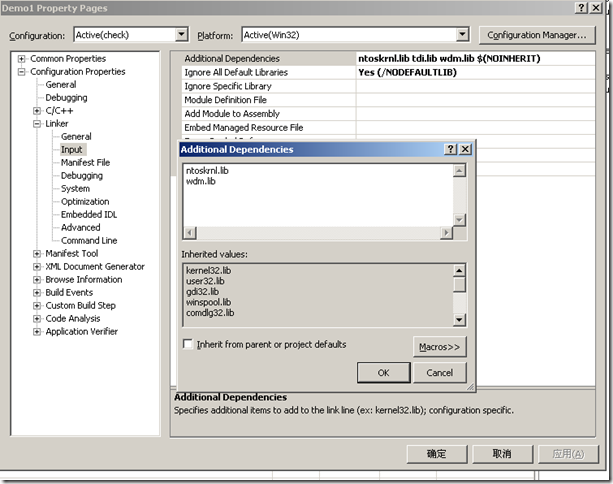Viewport: 613px width, 484px height.
Task: Expand Build Events node
Action: (x=37, y=292)
